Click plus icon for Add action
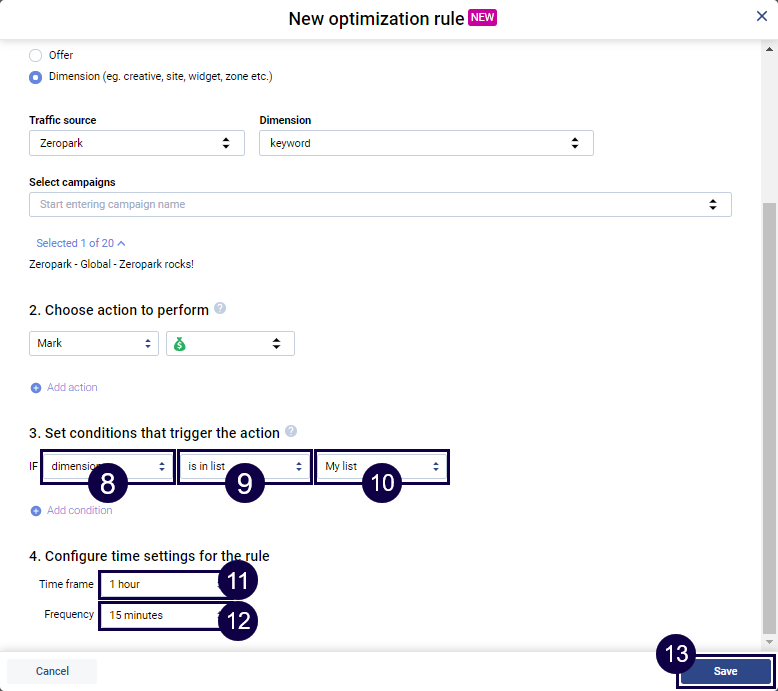778x691 pixels. [36, 388]
